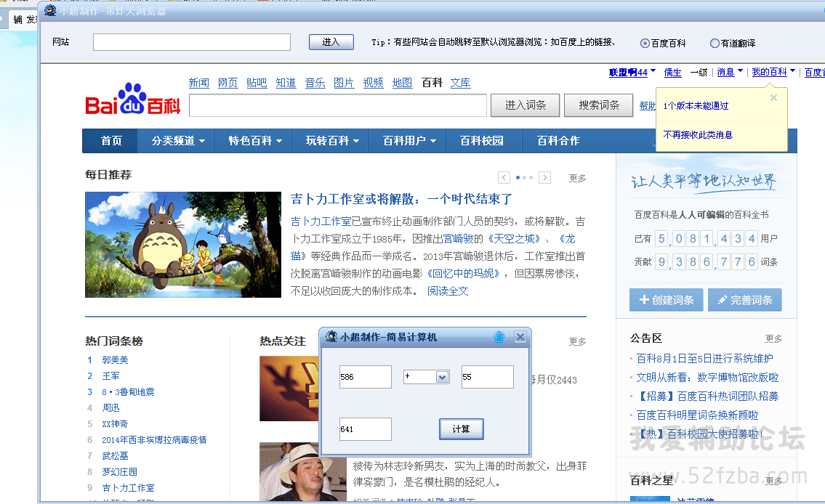Image resolution: width=825 pixels, height=504 pixels.
Task: Show next daily recommendation slide
Action: 545,178
